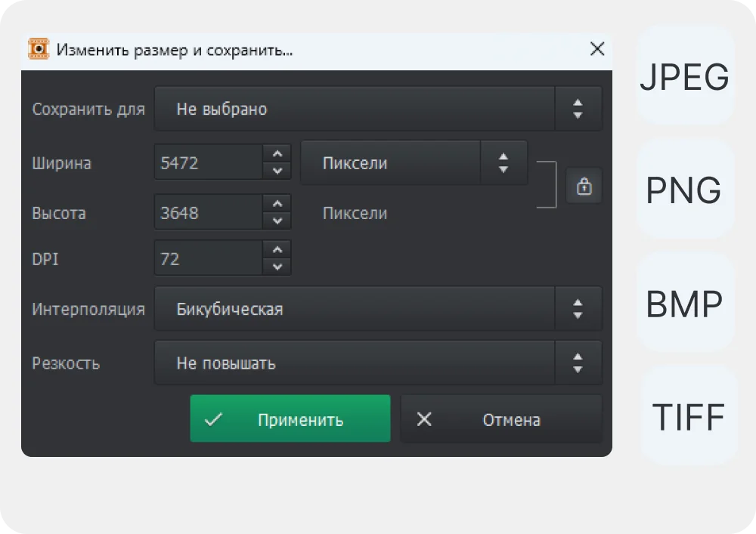
Task: Close the resize and save dialog
Action: 596,50
